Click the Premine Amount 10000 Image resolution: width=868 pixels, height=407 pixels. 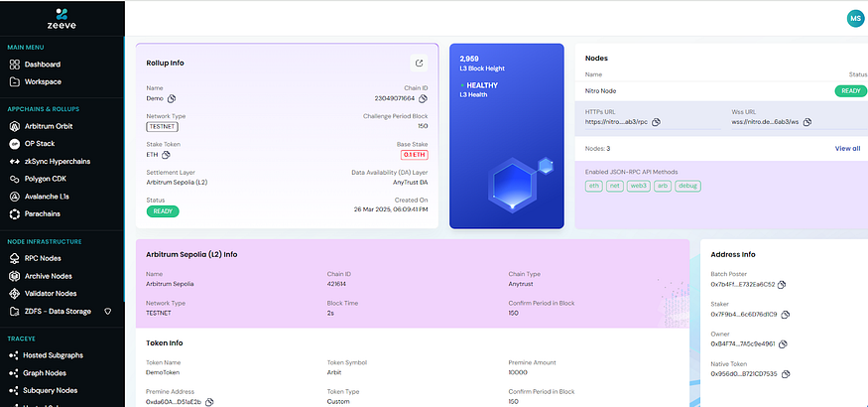coord(518,372)
